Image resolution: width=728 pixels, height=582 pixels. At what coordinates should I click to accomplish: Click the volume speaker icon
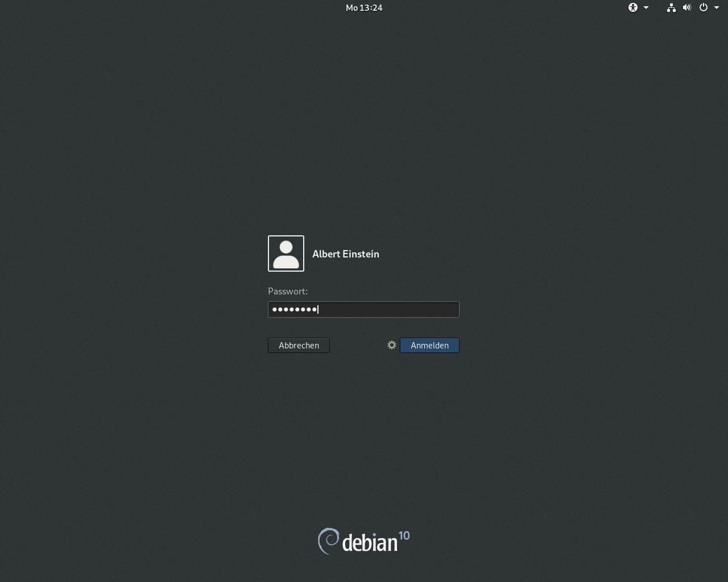click(687, 7)
